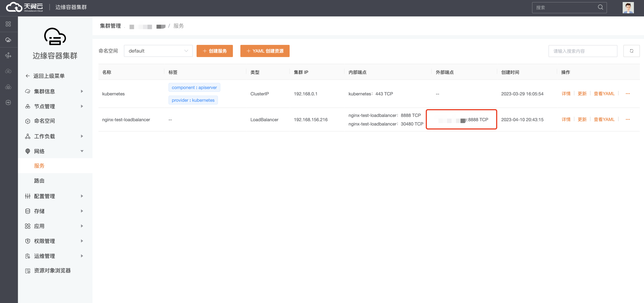Expand 存储 submenu arrow
The width and height of the screenshot is (644, 303).
tap(82, 211)
